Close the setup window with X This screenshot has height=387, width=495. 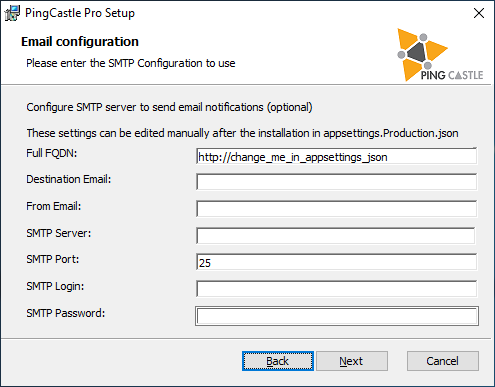pos(479,13)
